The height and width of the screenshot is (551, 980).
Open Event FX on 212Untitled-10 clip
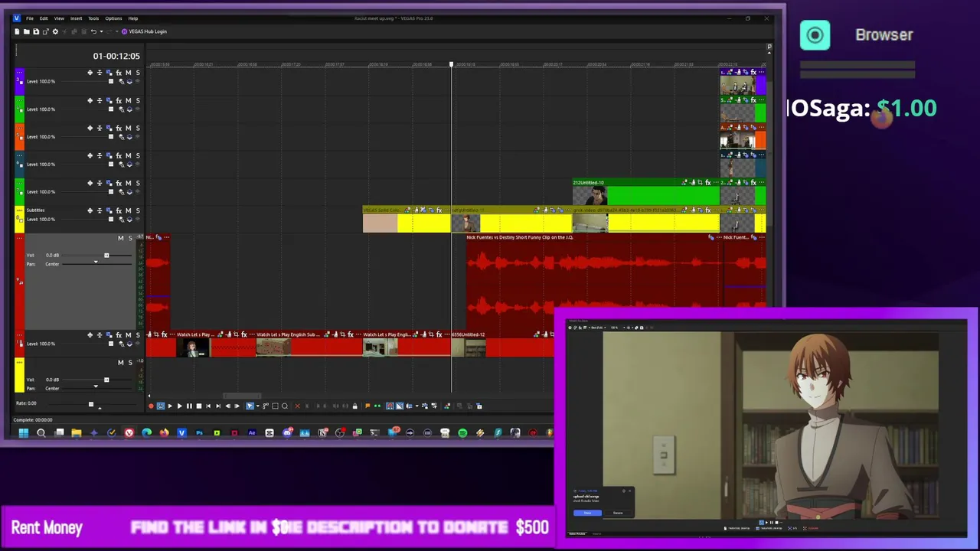708,182
